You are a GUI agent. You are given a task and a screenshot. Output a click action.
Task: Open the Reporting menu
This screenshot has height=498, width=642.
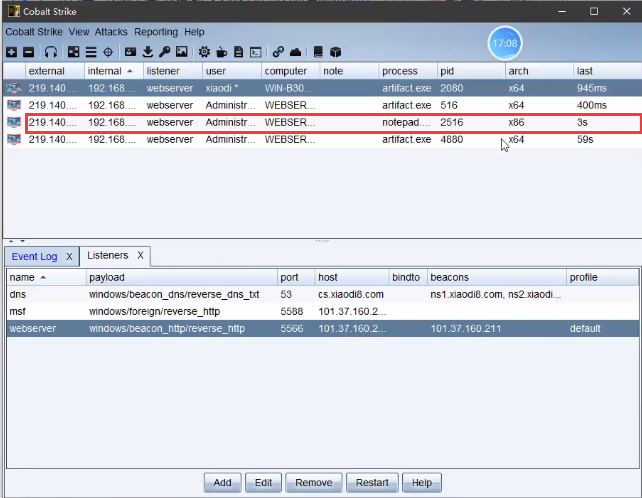156,32
